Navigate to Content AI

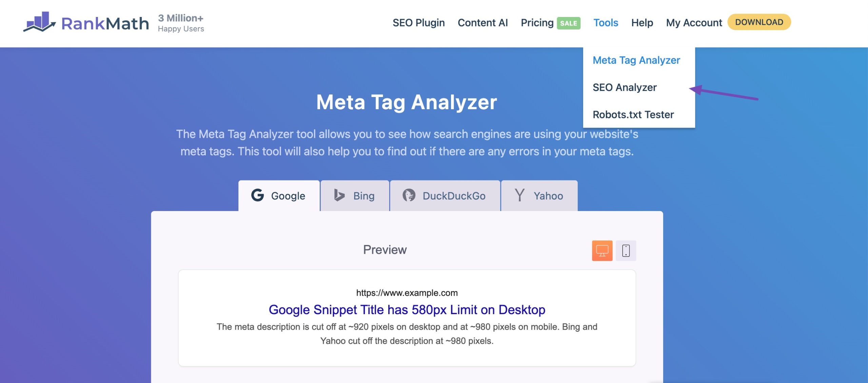[482, 23]
